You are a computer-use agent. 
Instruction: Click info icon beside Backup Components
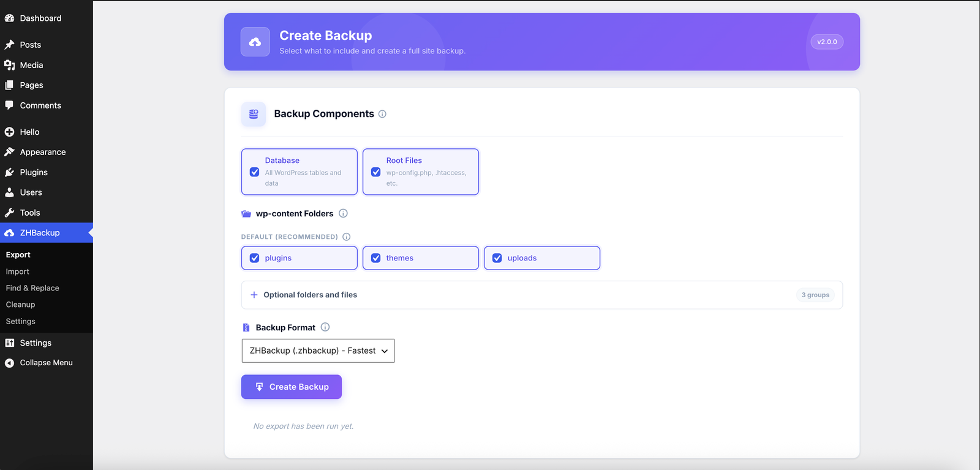pyautogui.click(x=382, y=114)
